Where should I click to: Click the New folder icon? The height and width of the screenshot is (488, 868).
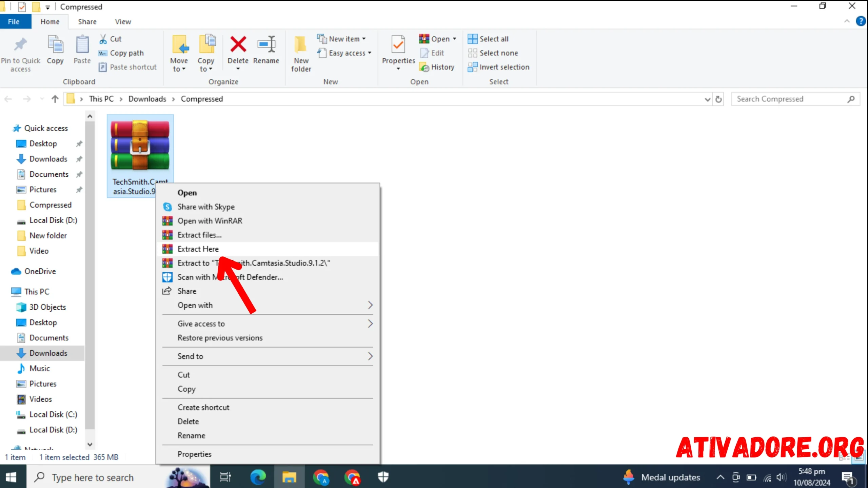(x=301, y=45)
